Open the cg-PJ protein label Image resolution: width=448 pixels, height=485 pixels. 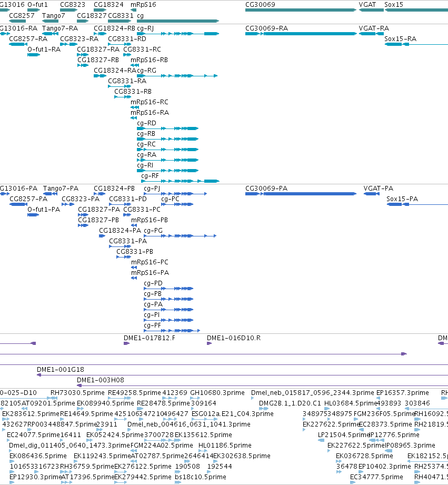click(x=152, y=189)
